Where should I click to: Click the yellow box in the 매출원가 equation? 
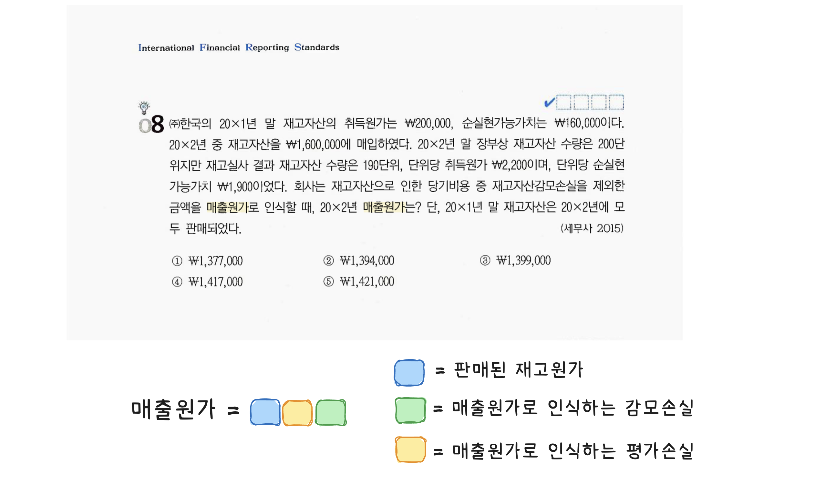pyautogui.click(x=297, y=413)
